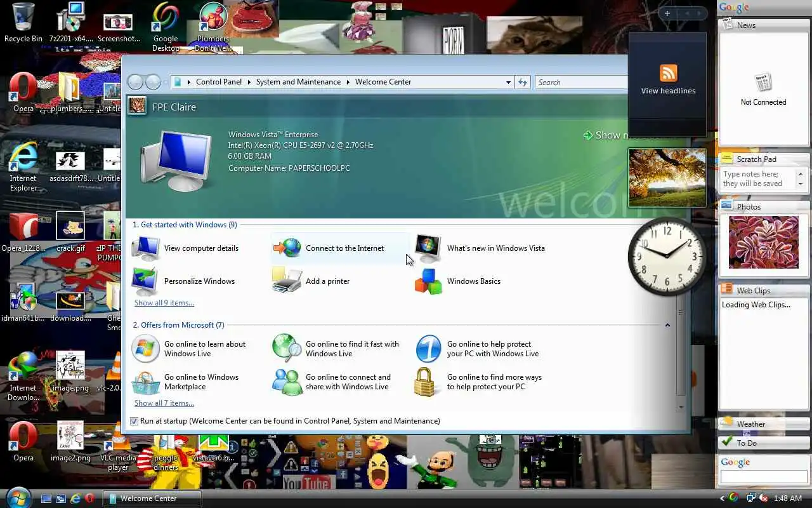
Task: Show hidden tray icons arrow
Action: 722,498
